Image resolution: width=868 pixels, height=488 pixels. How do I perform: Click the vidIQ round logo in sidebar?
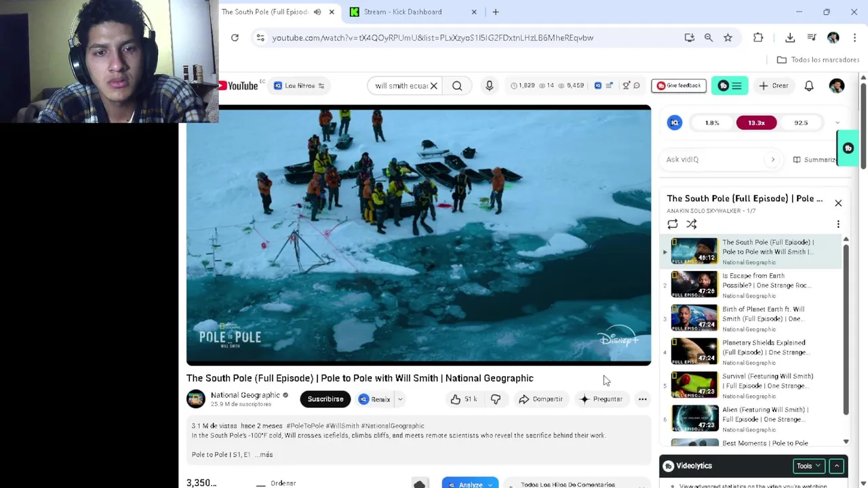[674, 123]
